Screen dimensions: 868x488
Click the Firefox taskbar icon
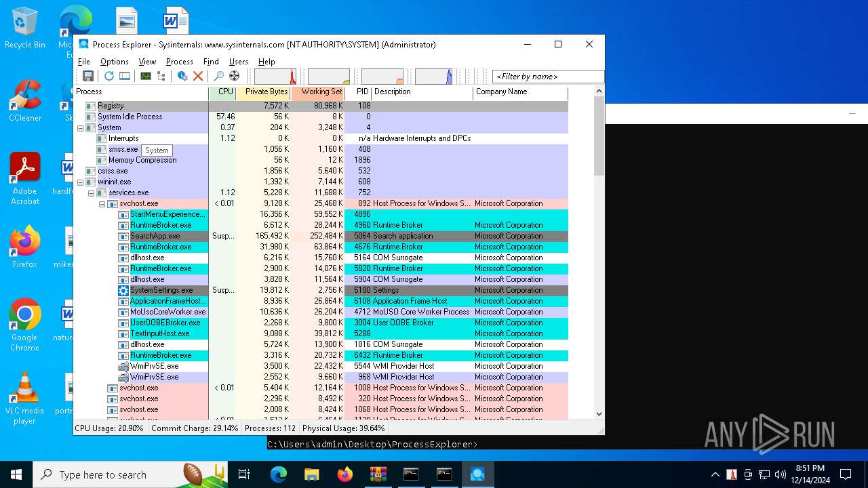pos(344,474)
